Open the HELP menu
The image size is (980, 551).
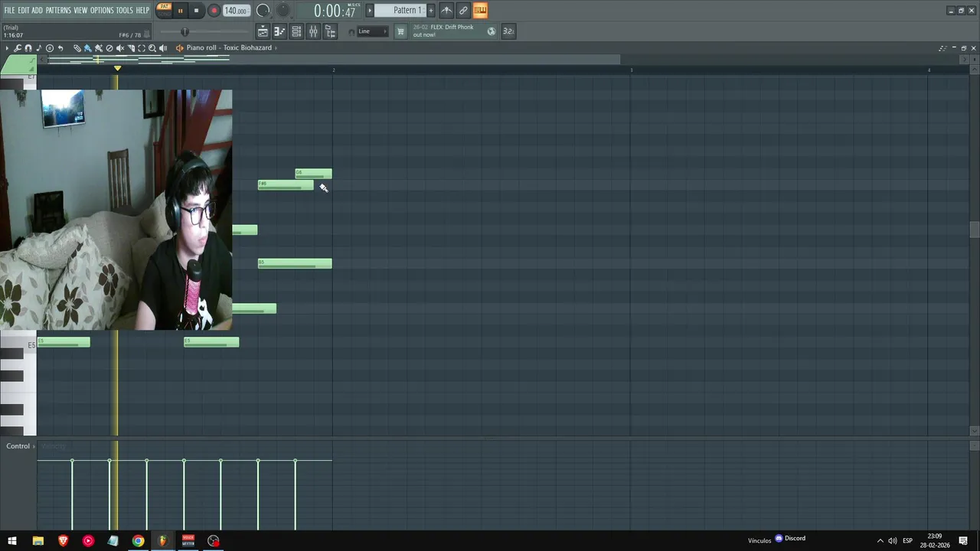point(142,10)
